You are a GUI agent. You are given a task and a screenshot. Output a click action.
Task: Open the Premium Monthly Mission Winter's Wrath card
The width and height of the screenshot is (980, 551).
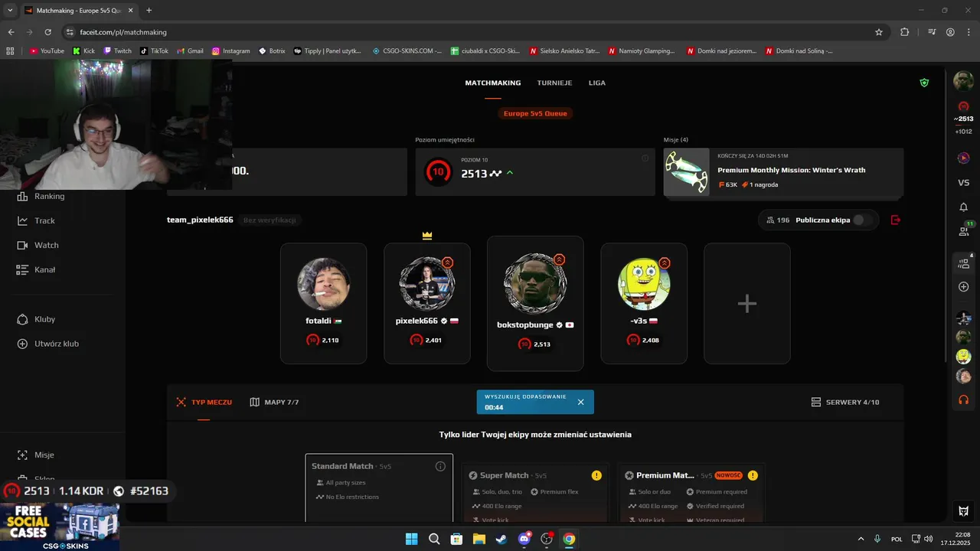[783, 172]
